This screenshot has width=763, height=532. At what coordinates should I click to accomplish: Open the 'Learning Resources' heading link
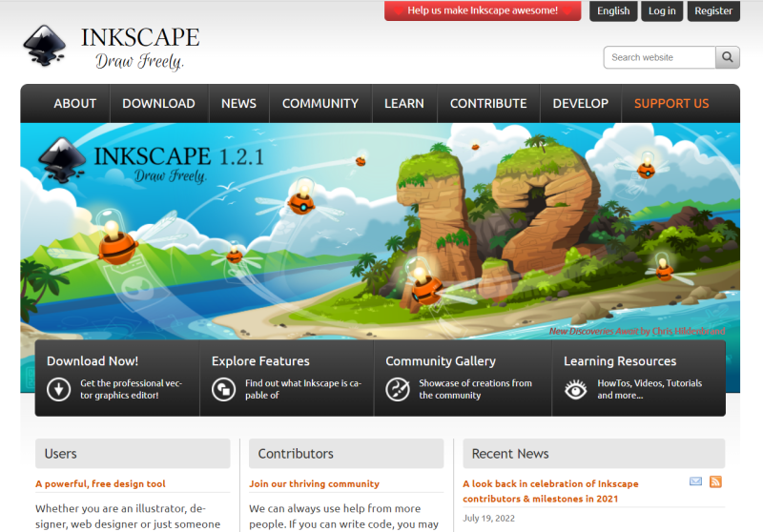tap(620, 361)
